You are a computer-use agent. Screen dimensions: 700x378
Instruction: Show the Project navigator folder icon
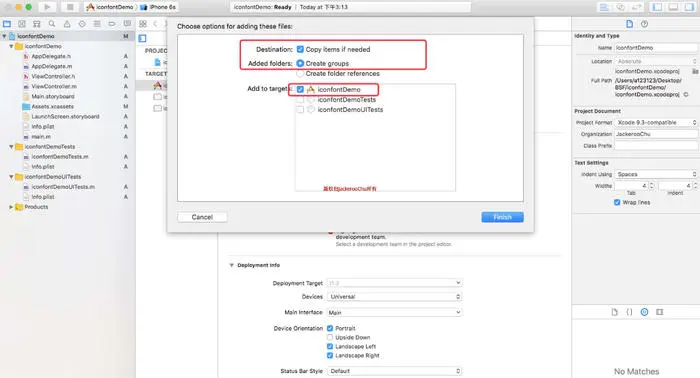click(7, 24)
